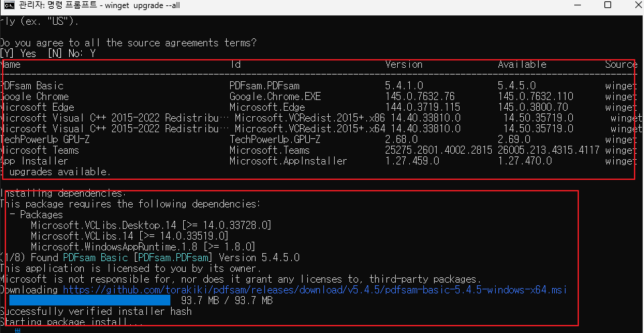Select Chrome installed version 145.0.7632.76

point(420,97)
